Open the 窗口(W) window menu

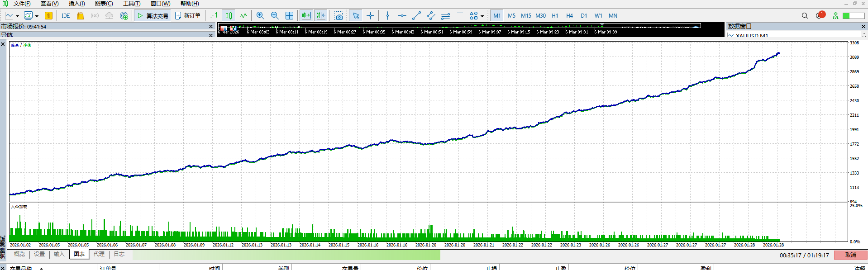pyautogui.click(x=160, y=4)
